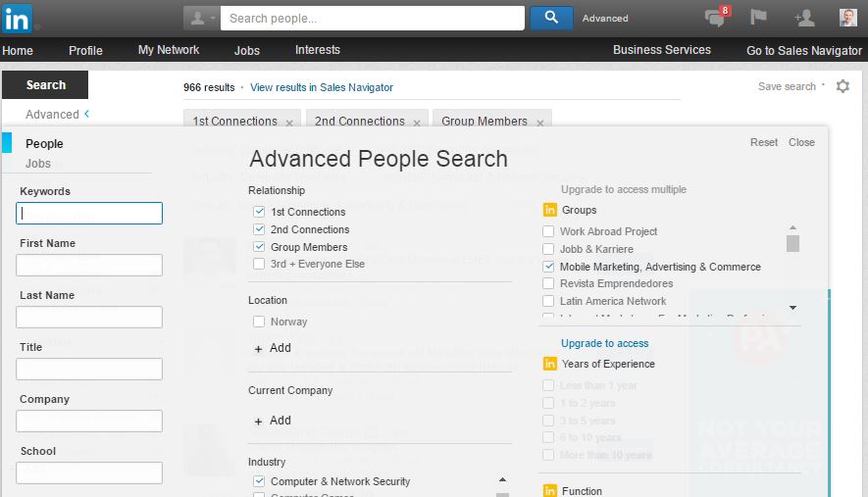
Task: Open the My Network menu
Action: pos(169,50)
